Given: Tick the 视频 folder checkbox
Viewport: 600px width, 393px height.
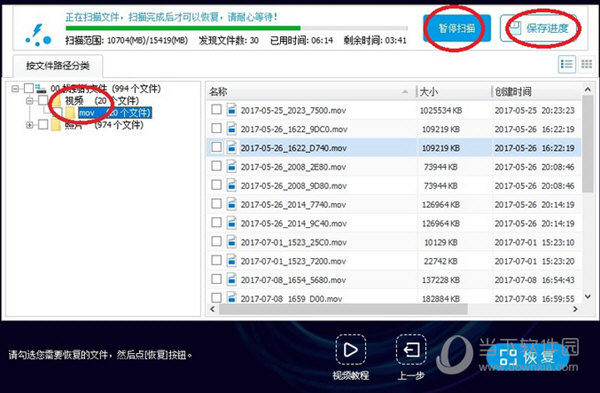Looking at the screenshot, I should pos(43,101).
